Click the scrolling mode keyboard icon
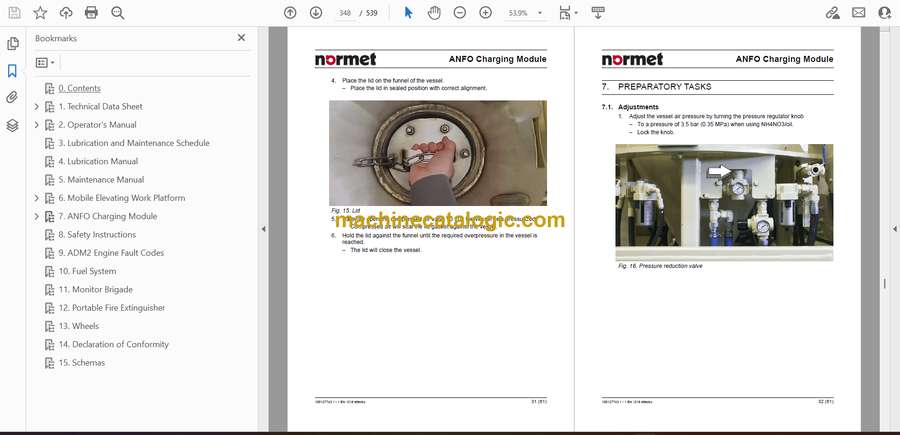 pos(598,13)
